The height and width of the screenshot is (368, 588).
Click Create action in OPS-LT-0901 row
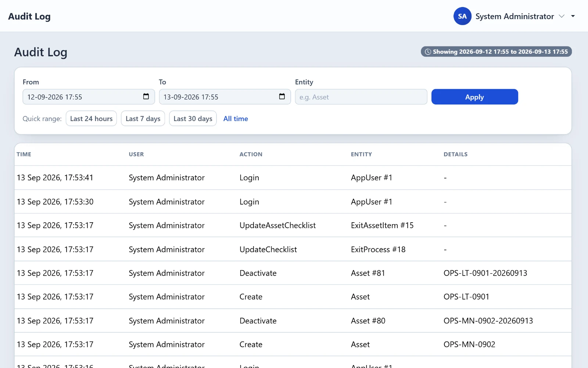(251, 297)
